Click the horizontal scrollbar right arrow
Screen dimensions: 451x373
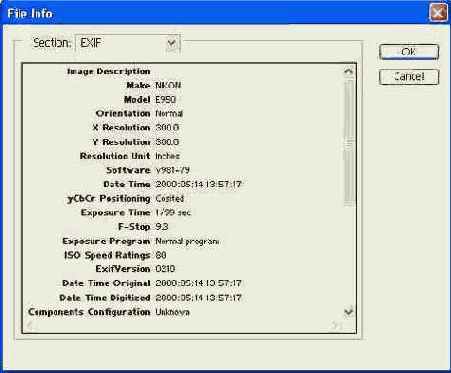[x=336, y=325]
